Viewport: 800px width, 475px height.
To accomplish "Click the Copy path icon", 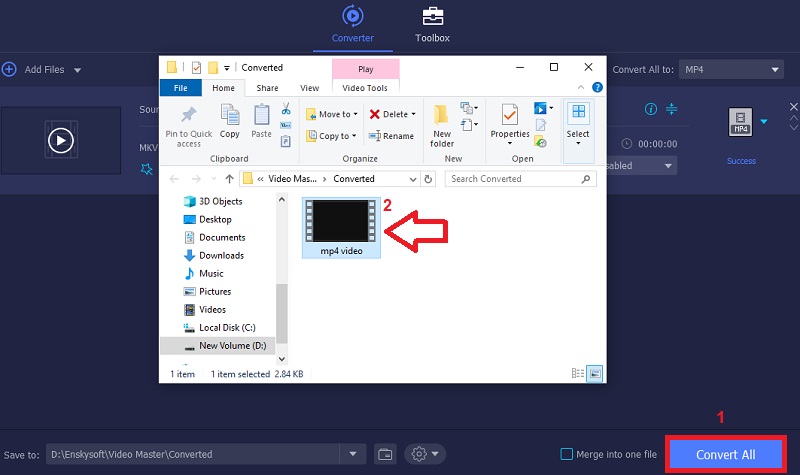I will pyautogui.click(x=286, y=126).
